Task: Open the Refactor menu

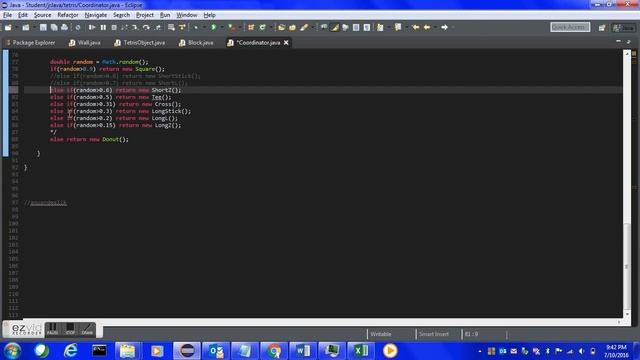Action: (x=68, y=15)
